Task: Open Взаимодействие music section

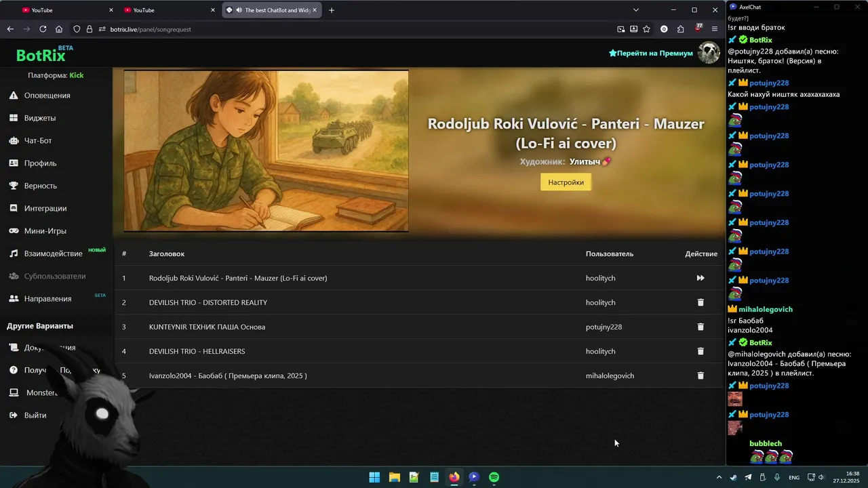Action: [53, 253]
